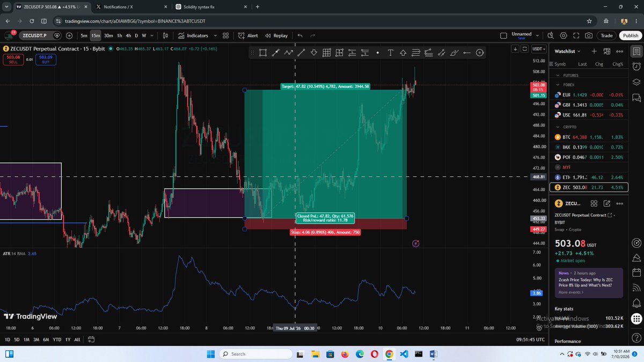
Task: Select BTC row in watchlist
Action: coord(589,137)
